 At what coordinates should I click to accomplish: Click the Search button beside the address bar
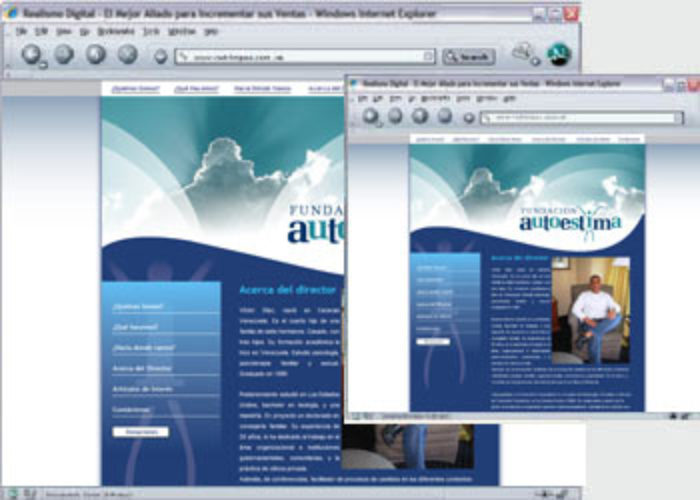pyautogui.click(x=468, y=57)
